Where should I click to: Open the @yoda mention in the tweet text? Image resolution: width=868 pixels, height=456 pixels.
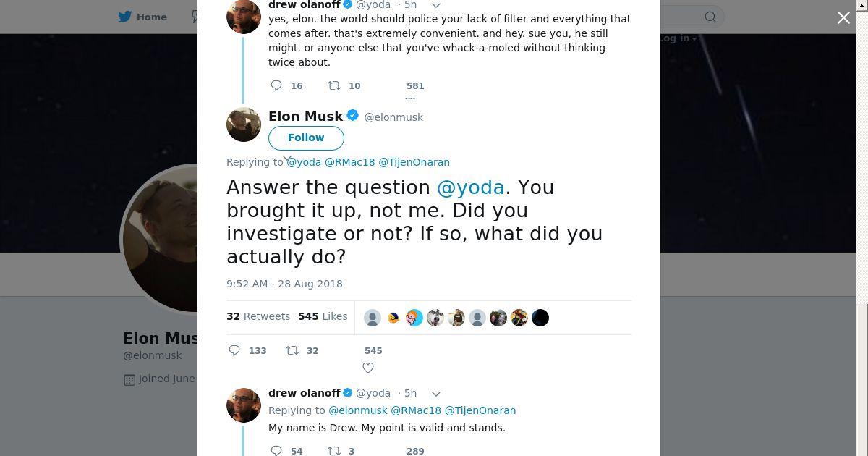(x=470, y=187)
